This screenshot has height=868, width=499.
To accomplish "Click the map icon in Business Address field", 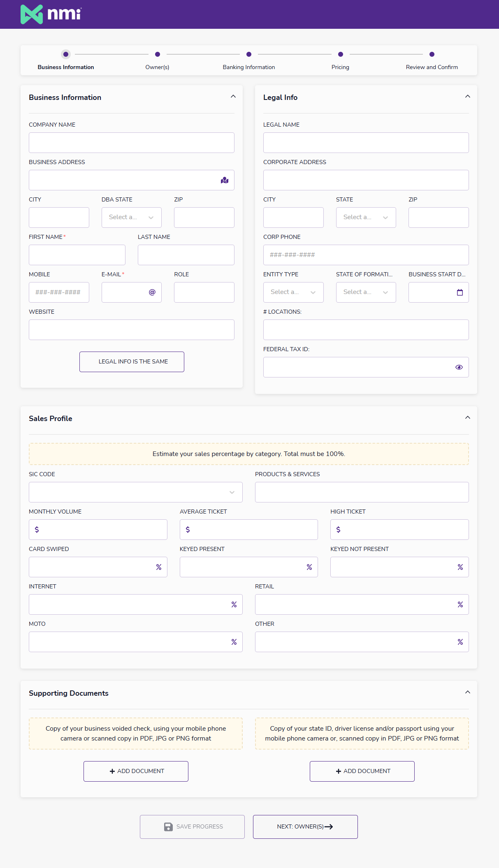I will point(225,180).
